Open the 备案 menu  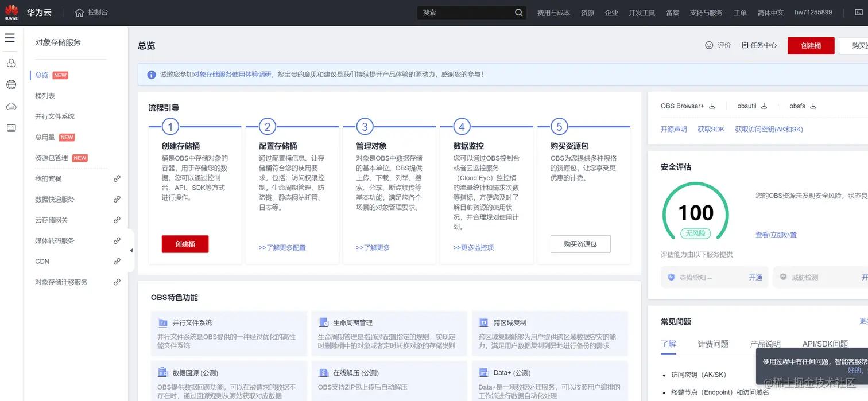[x=672, y=13]
